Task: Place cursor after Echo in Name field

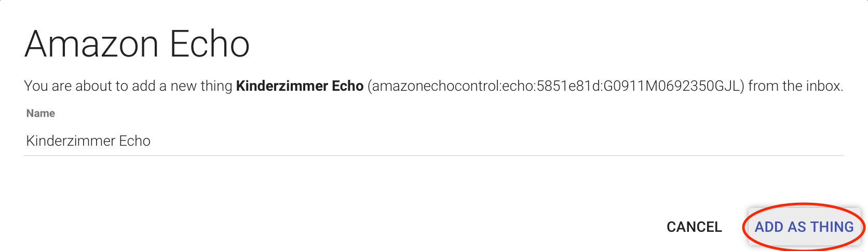Action: pos(151,141)
